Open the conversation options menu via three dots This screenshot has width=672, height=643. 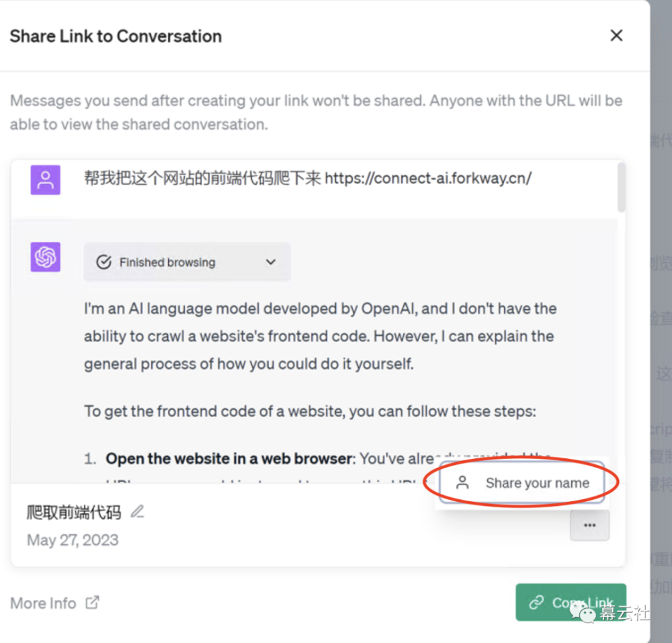click(x=589, y=525)
